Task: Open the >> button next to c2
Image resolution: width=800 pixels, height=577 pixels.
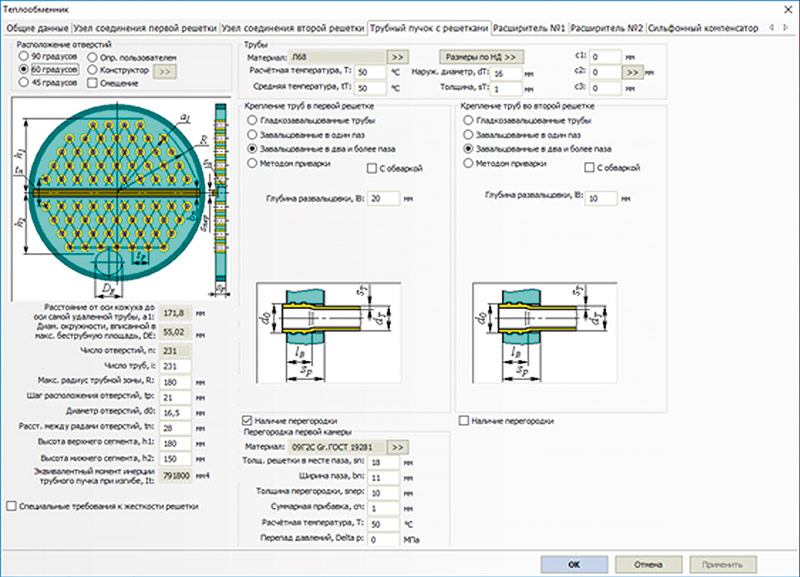Action: coord(632,72)
